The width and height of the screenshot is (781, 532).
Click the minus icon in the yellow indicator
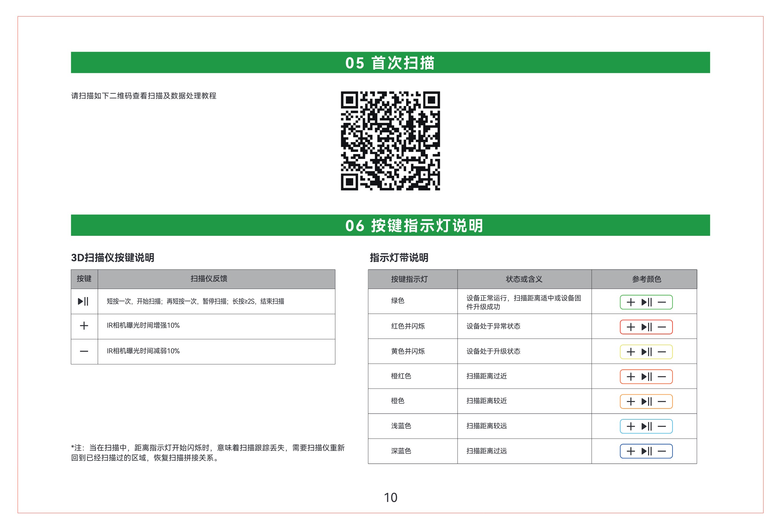[662, 352]
